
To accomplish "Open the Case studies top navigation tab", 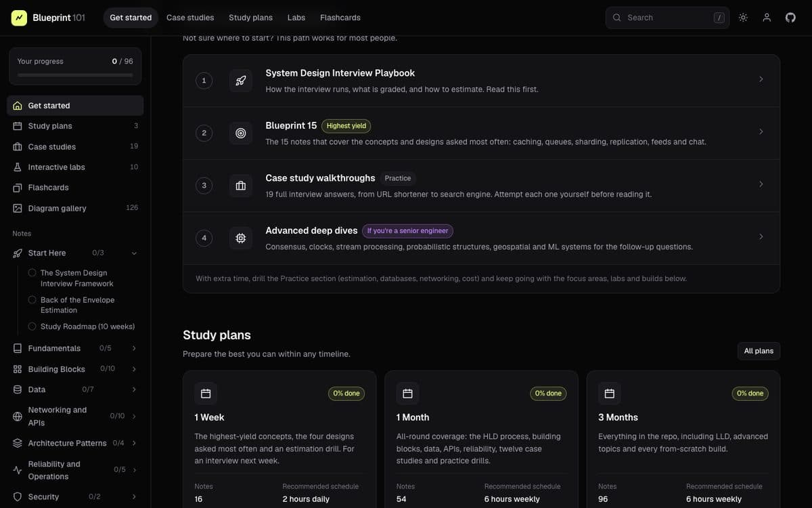I will point(190,18).
